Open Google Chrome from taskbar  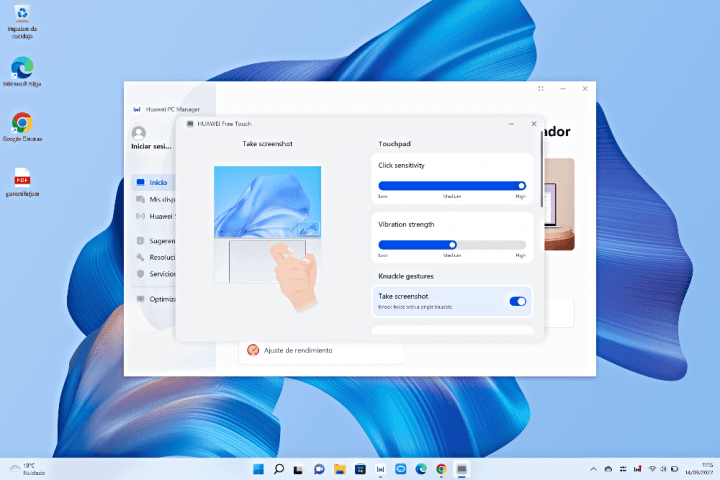(441, 469)
